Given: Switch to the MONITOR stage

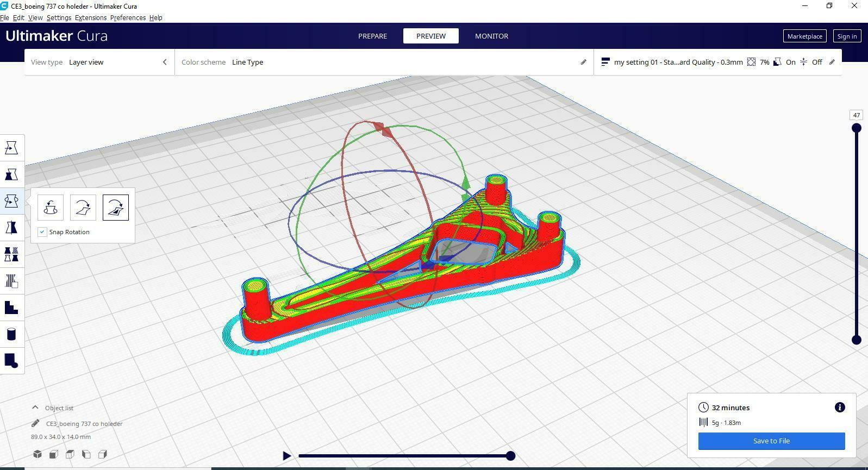Looking at the screenshot, I should [492, 36].
